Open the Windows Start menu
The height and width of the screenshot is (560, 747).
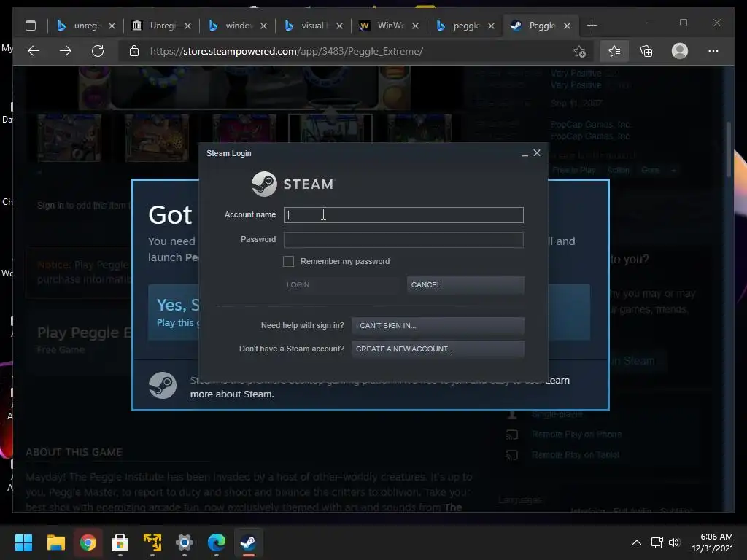tap(23, 542)
